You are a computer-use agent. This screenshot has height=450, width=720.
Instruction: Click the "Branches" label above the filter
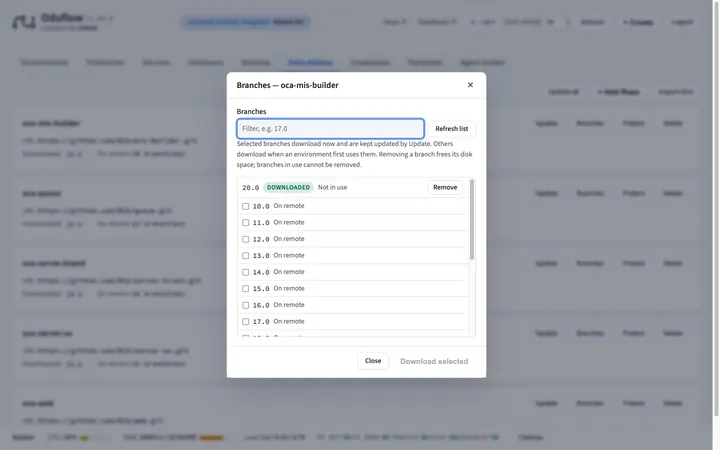pyautogui.click(x=251, y=112)
